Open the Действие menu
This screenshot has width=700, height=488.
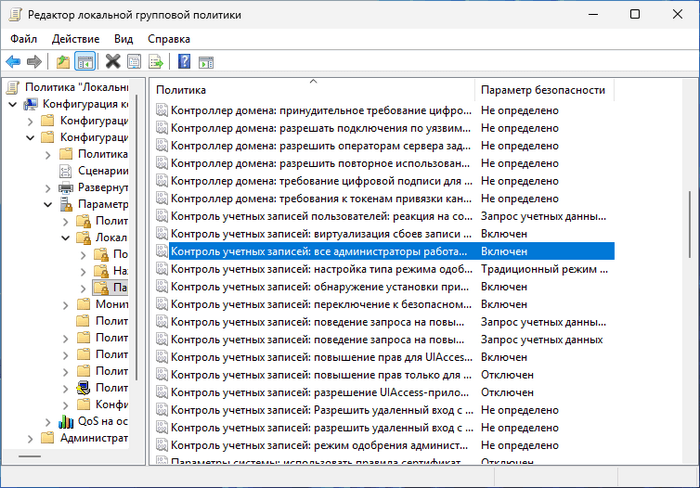75,39
